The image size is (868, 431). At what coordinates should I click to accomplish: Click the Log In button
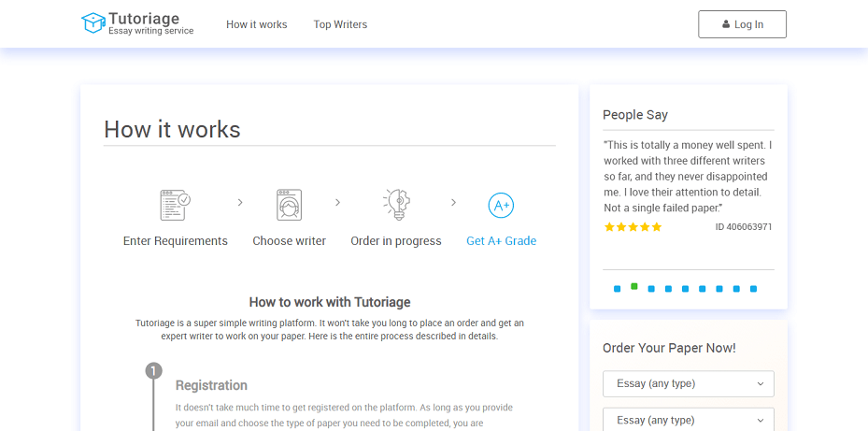coord(742,24)
